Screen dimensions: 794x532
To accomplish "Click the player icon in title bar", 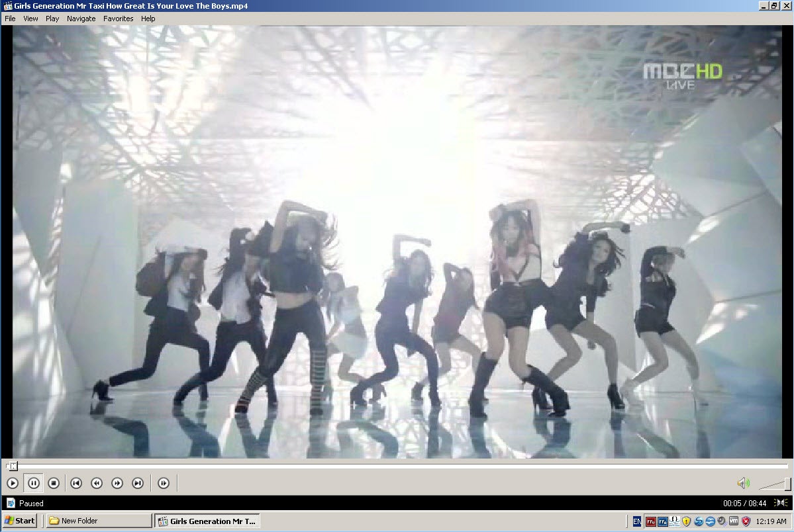I will click(x=7, y=5).
